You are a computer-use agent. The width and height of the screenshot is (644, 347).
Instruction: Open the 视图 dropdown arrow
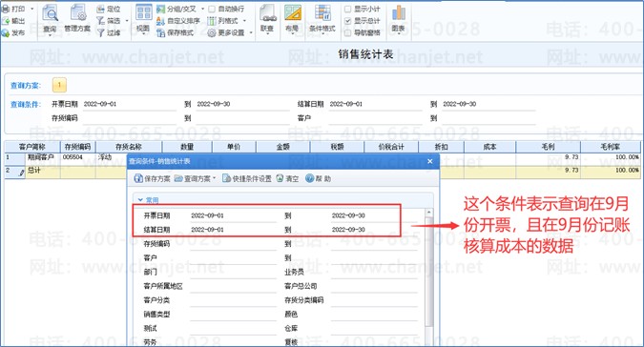click(x=143, y=34)
